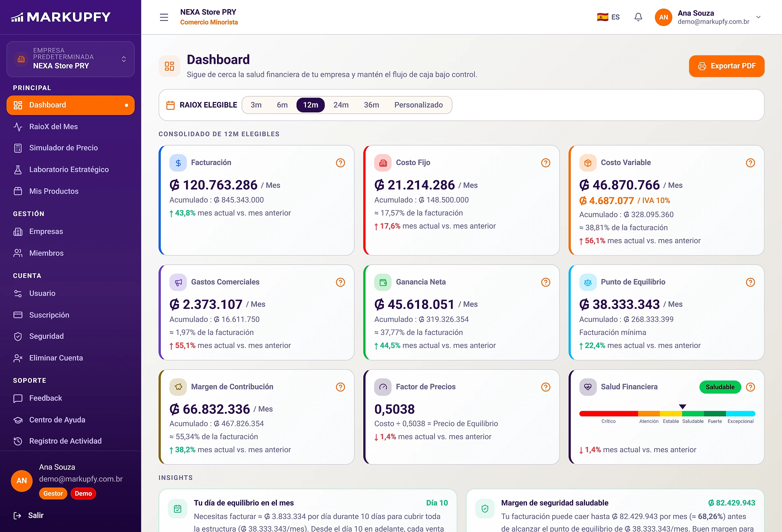Open Registro de Actividad in sidebar
The height and width of the screenshot is (532, 782).
pyautogui.click(x=70, y=441)
